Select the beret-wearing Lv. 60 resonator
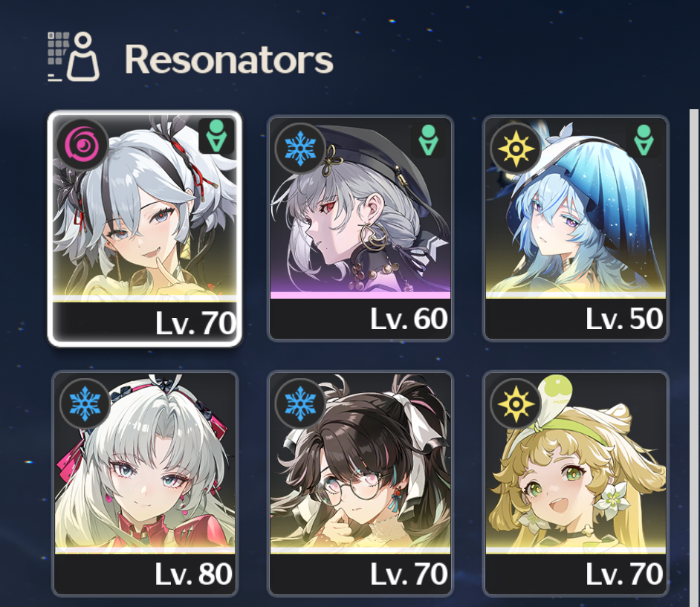The width and height of the screenshot is (700, 607). (x=360, y=229)
